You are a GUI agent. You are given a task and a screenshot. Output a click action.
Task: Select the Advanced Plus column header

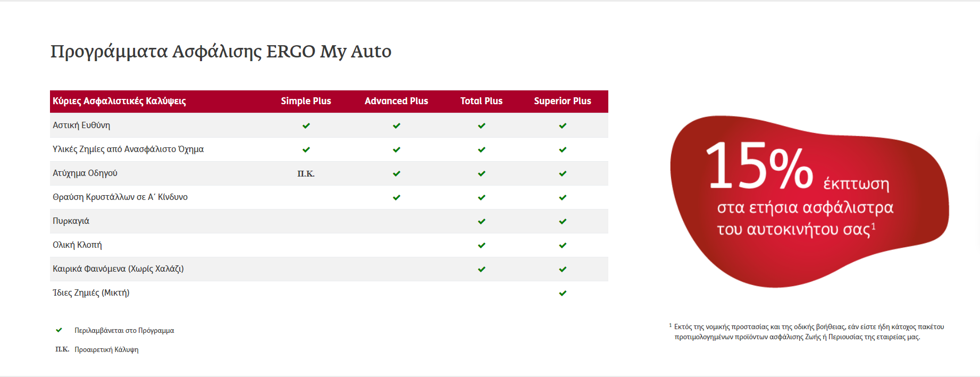tap(396, 101)
